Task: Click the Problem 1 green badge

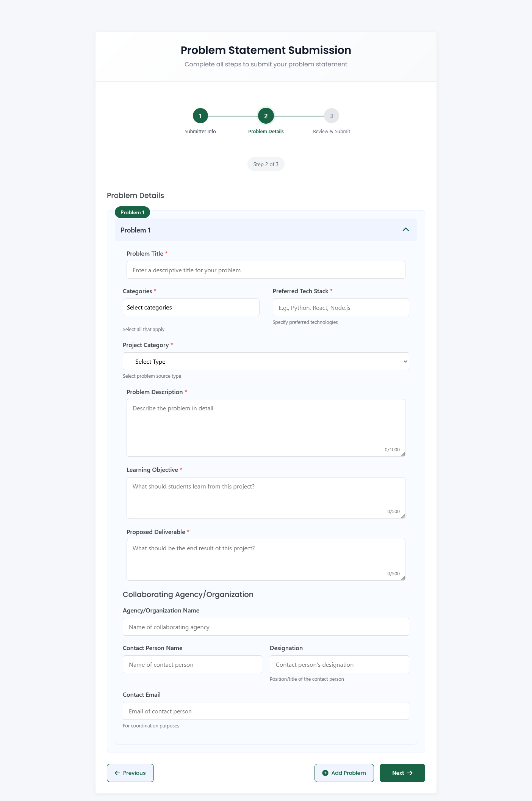Action: pos(132,212)
